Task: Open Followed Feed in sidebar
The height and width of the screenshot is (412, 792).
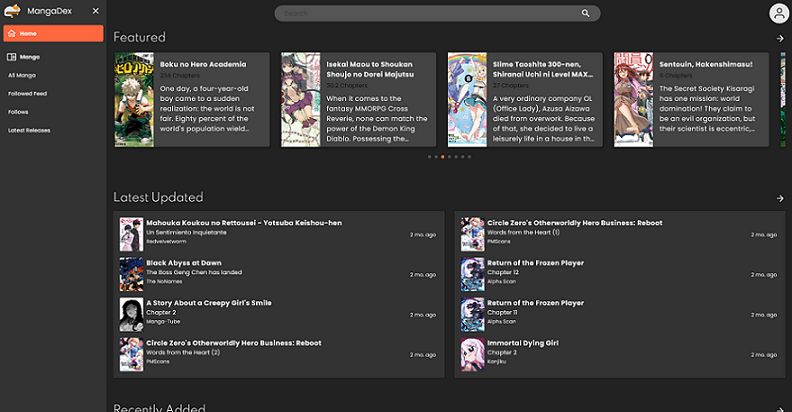Action: point(27,93)
